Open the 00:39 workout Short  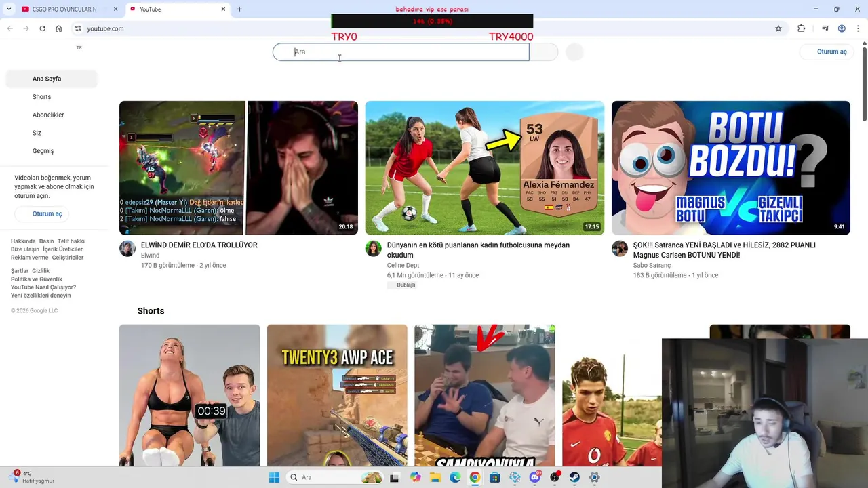click(189, 395)
